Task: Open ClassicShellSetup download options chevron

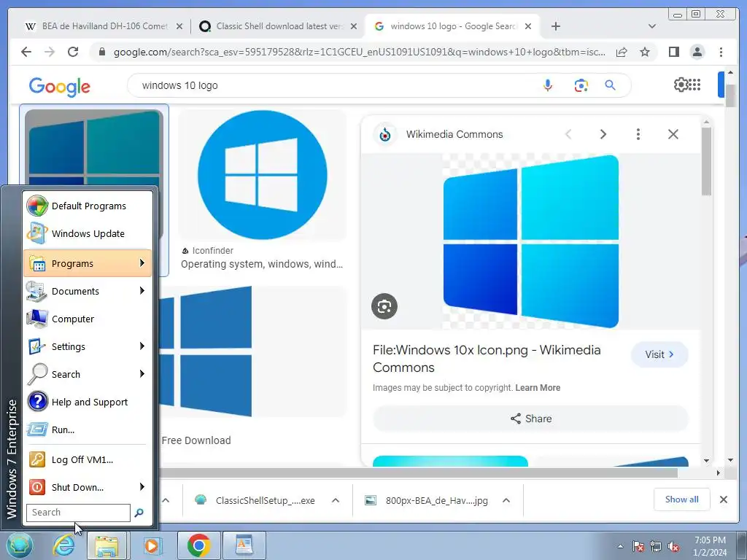Action: 335,500
